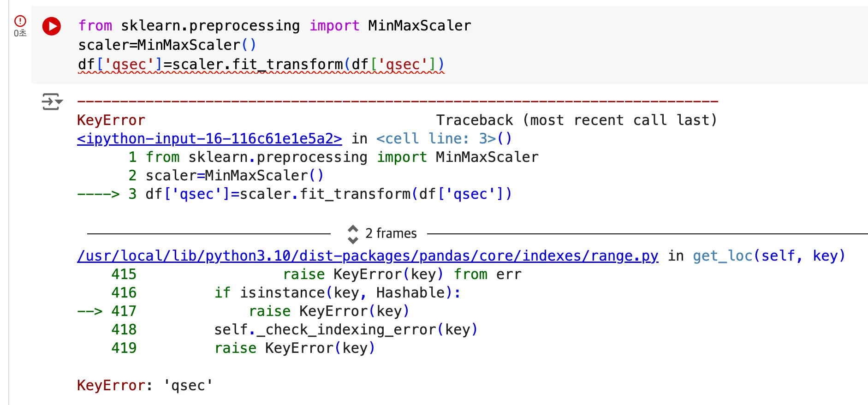Click traceback line 416 isinstance check
868x405 pixels.
point(286,292)
